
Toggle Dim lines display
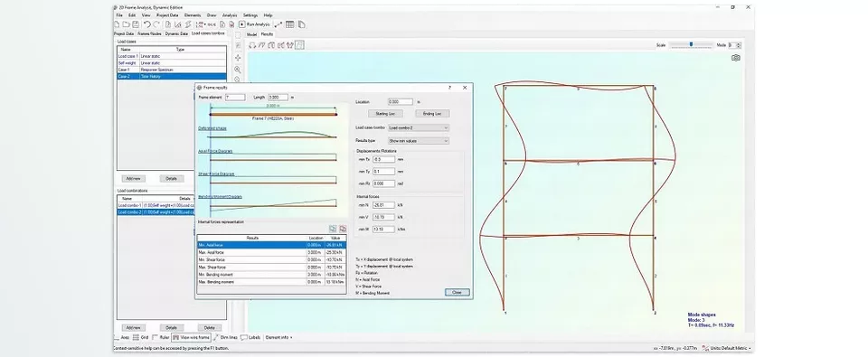click(x=225, y=337)
